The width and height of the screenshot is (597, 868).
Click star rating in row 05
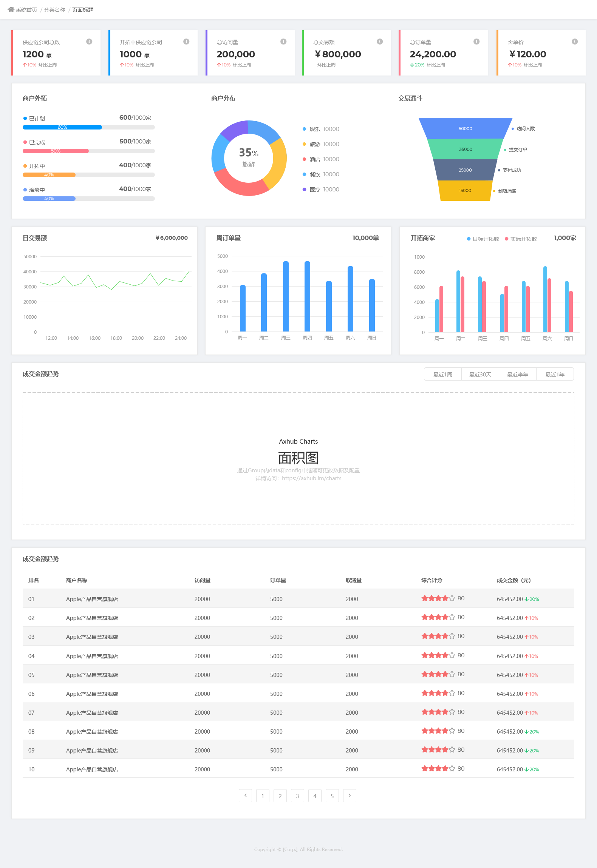click(438, 674)
